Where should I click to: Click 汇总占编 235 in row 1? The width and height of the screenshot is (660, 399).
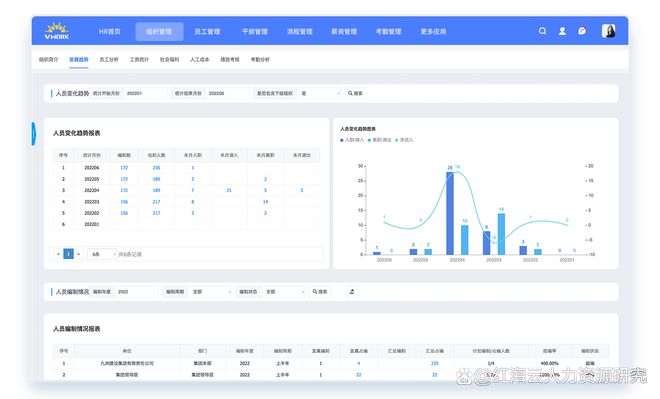tap(434, 363)
